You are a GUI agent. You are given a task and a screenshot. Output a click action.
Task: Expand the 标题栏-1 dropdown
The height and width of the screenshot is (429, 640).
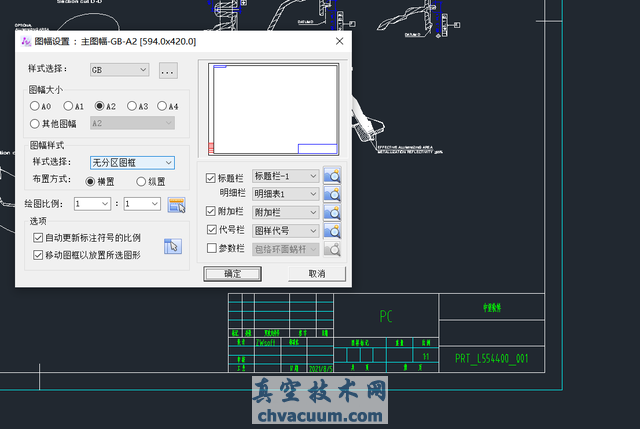tap(285, 176)
